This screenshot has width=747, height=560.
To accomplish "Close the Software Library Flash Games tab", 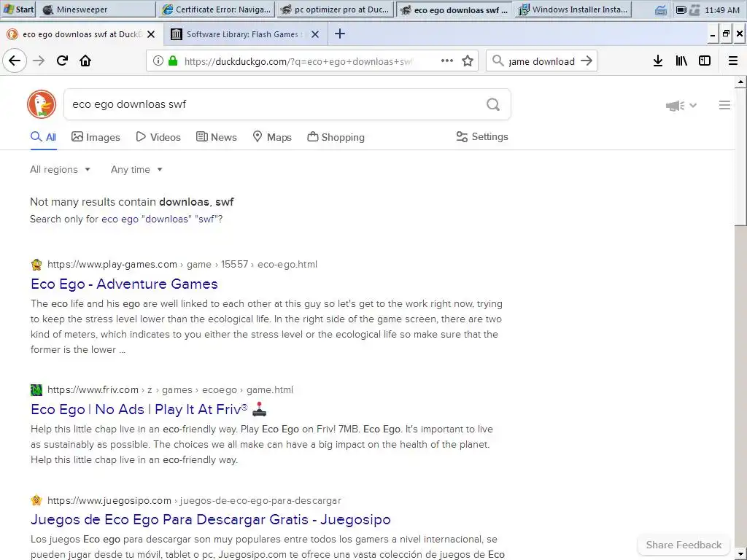I will (x=315, y=34).
